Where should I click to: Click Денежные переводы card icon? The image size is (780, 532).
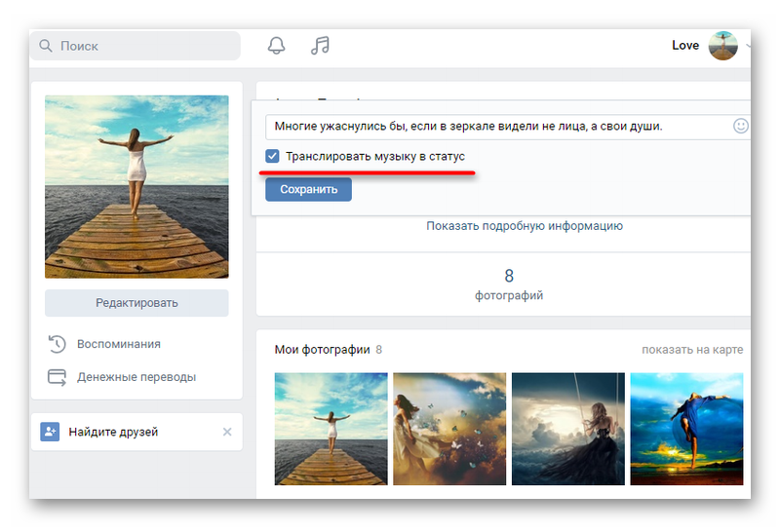pos(57,377)
